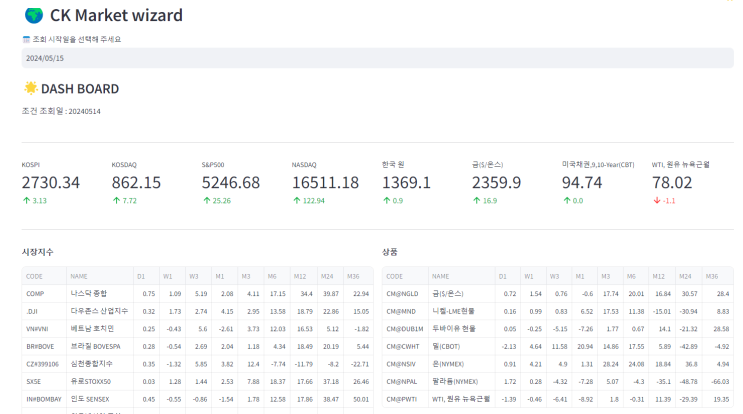The height and width of the screenshot is (414, 743).
Task: Select the WTI value 78.02
Action: tap(672, 182)
